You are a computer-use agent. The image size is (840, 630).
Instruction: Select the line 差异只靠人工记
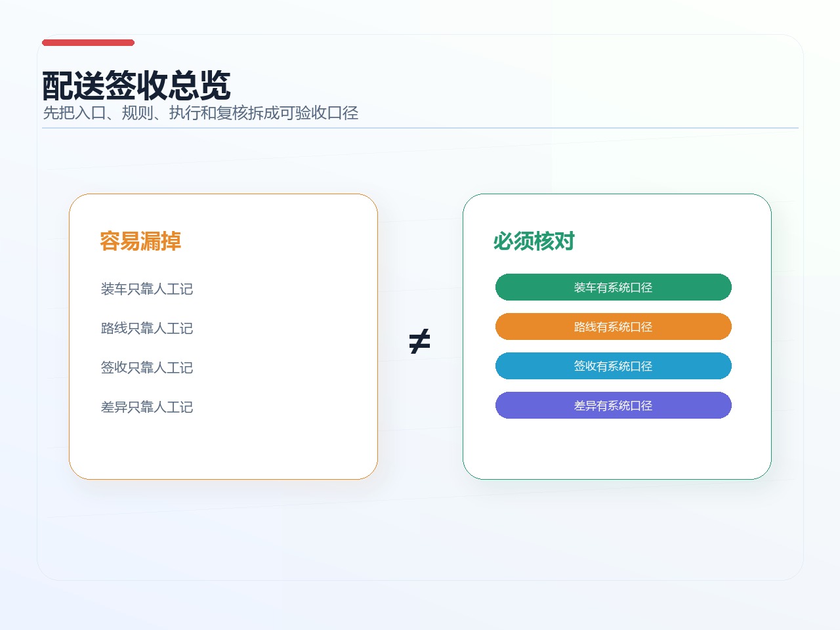click(x=147, y=407)
